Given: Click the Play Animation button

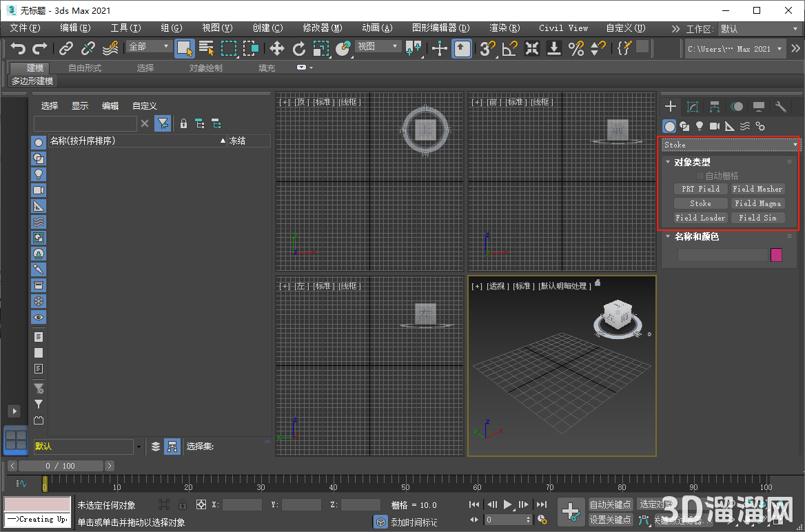Looking at the screenshot, I should click(x=508, y=504).
